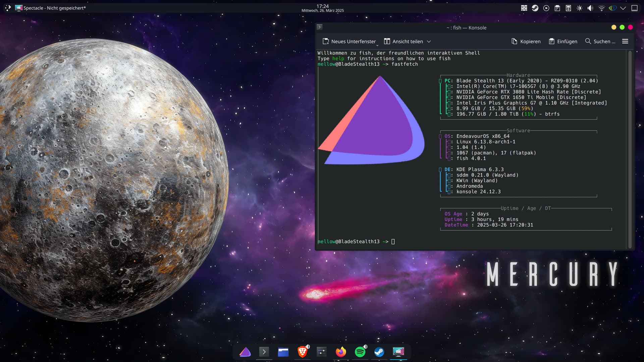This screenshot has width=644, height=362.
Task: Open the Wi-Fi networks tray applet
Action: coord(601,8)
